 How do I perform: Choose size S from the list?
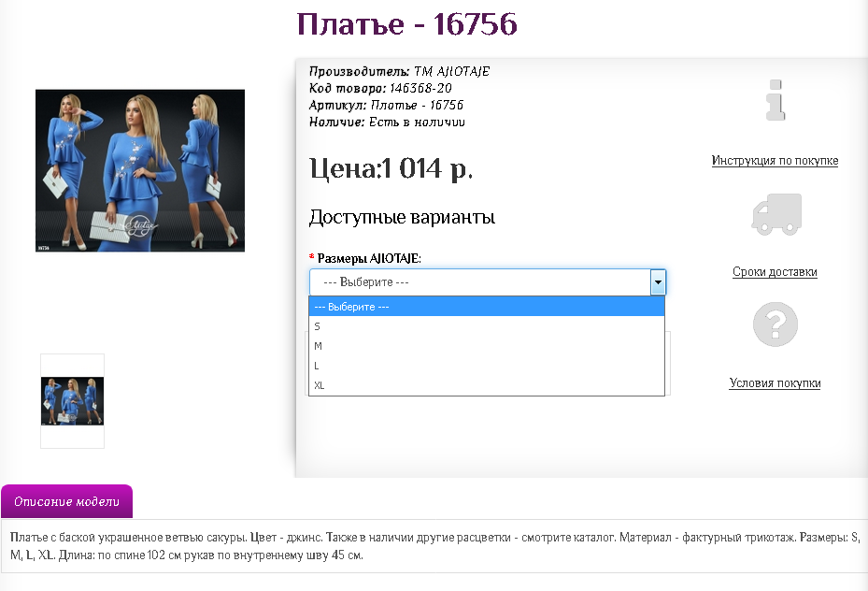487,326
